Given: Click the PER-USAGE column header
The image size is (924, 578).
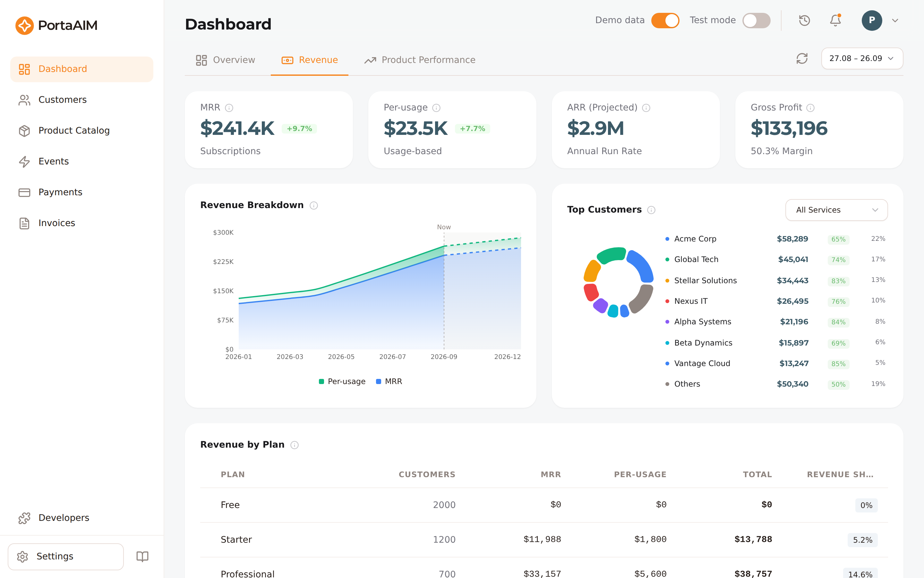Looking at the screenshot, I should [640, 474].
